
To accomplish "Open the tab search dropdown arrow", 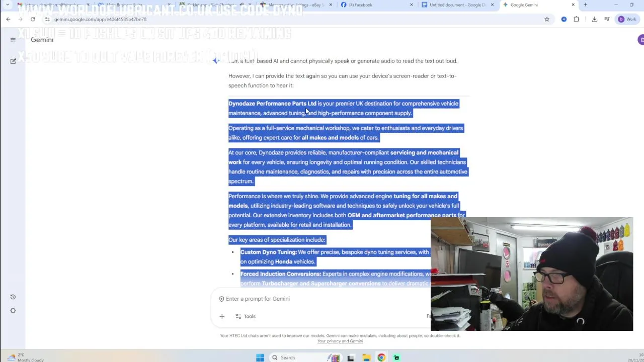I will point(8,5).
